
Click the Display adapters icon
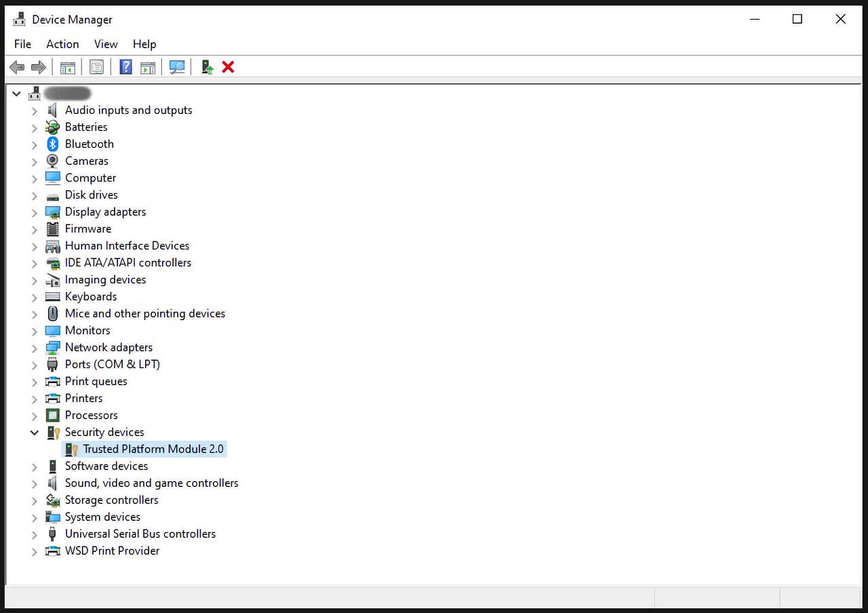click(52, 212)
